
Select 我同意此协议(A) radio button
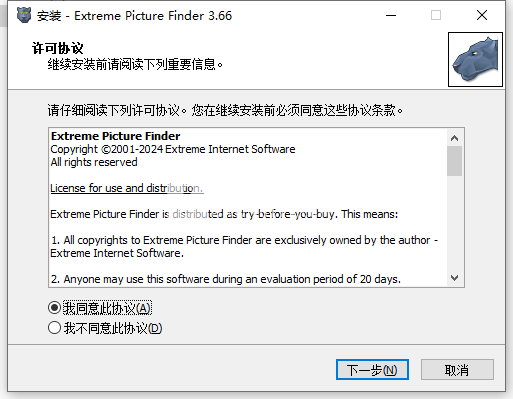pos(54,308)
